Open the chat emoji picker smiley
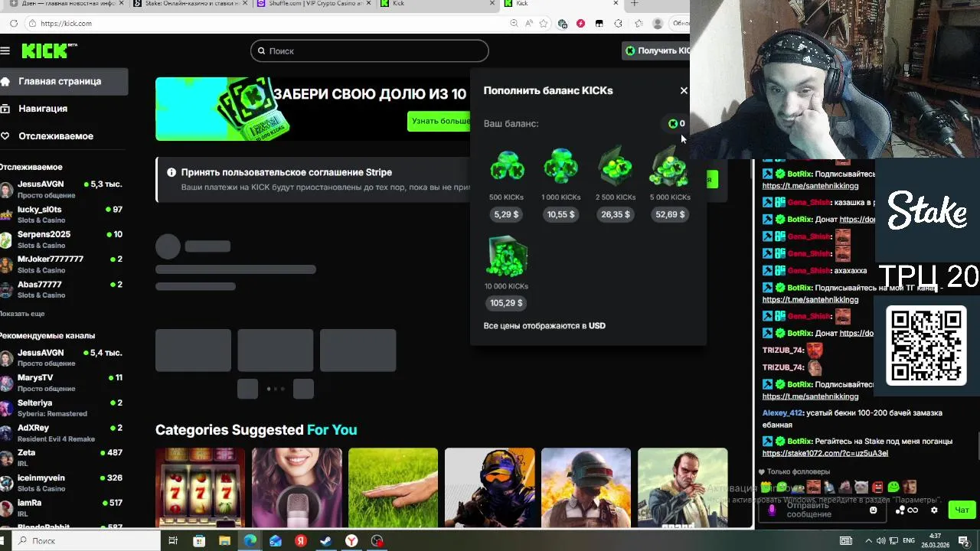Image resolution: width=980 pixels, height=551 pixels. [873, 510]
